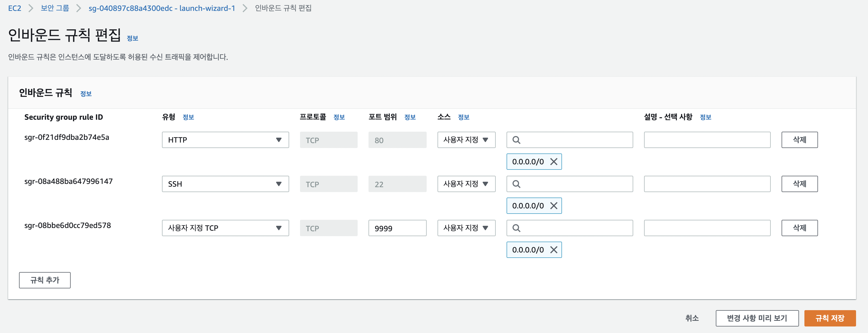Open the source dropdown for the 9999 rule
The image size is (868, 333).
pos(466,228)
